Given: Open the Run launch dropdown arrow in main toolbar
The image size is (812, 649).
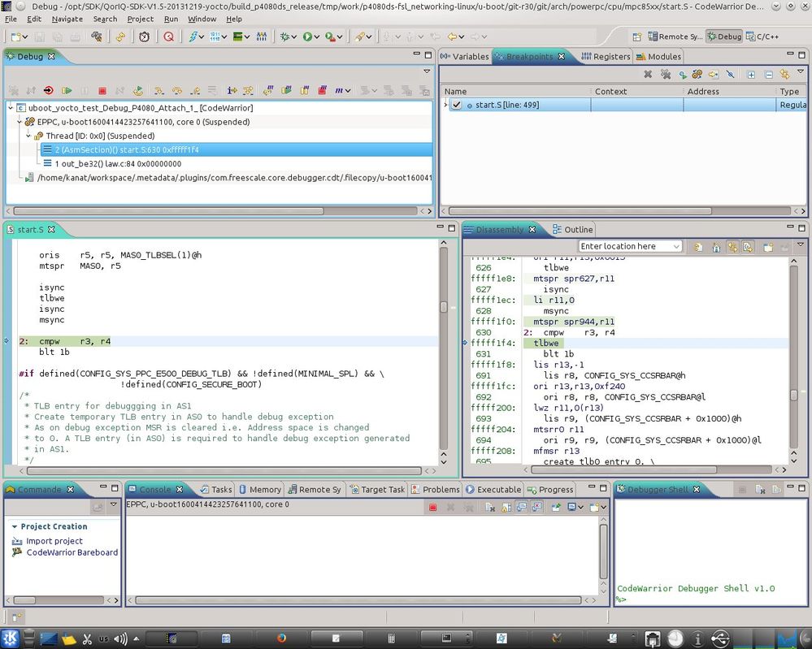Looking at the screenshot, I should (319, 37).
